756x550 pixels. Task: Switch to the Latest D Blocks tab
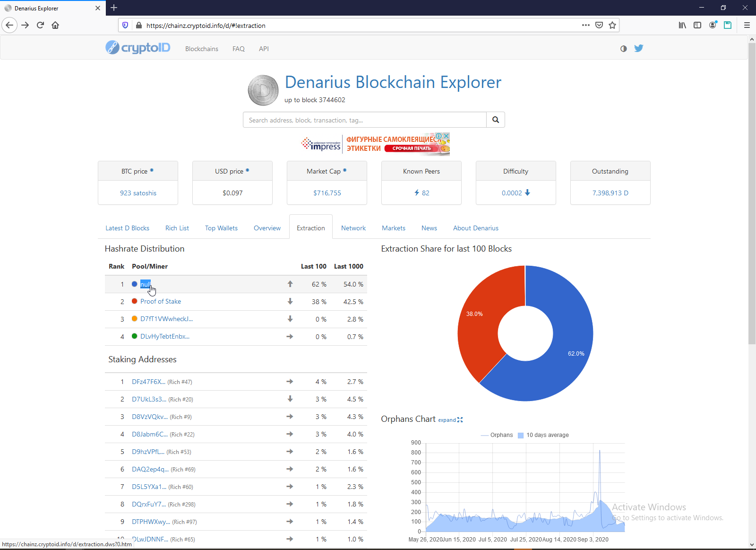click(x=127, y=228)
